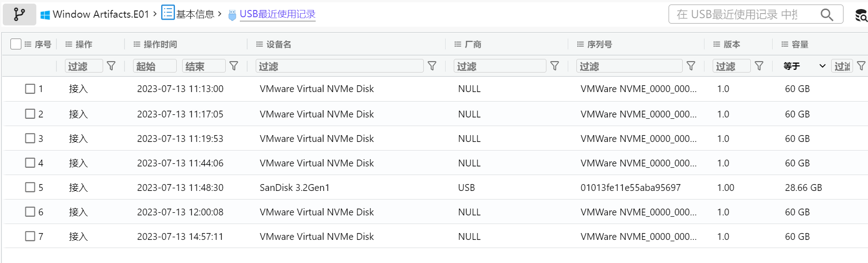This screenshot has width=868, height=263.
Task: Click the filter funnel for 序列号 column
Action: coord(691,66)
